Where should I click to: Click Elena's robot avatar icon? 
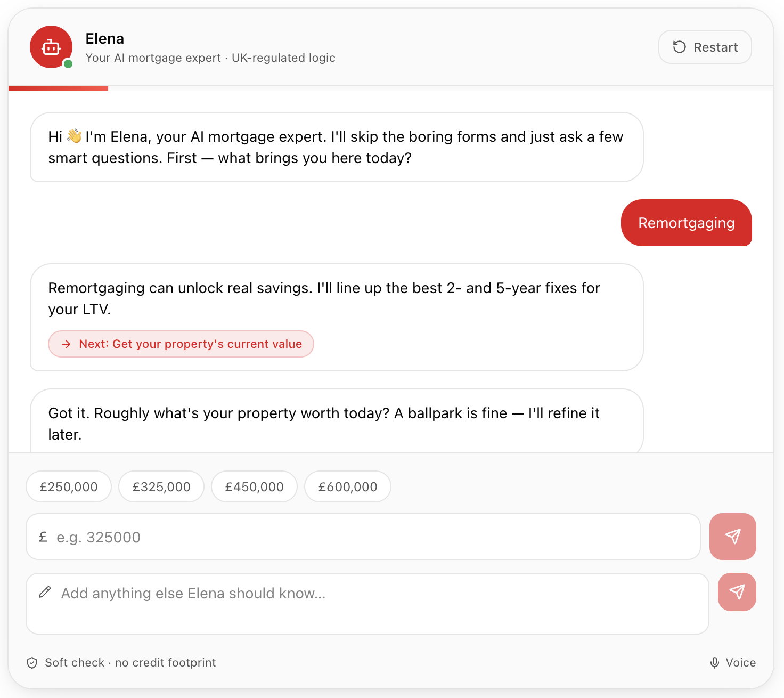[51, 47]
